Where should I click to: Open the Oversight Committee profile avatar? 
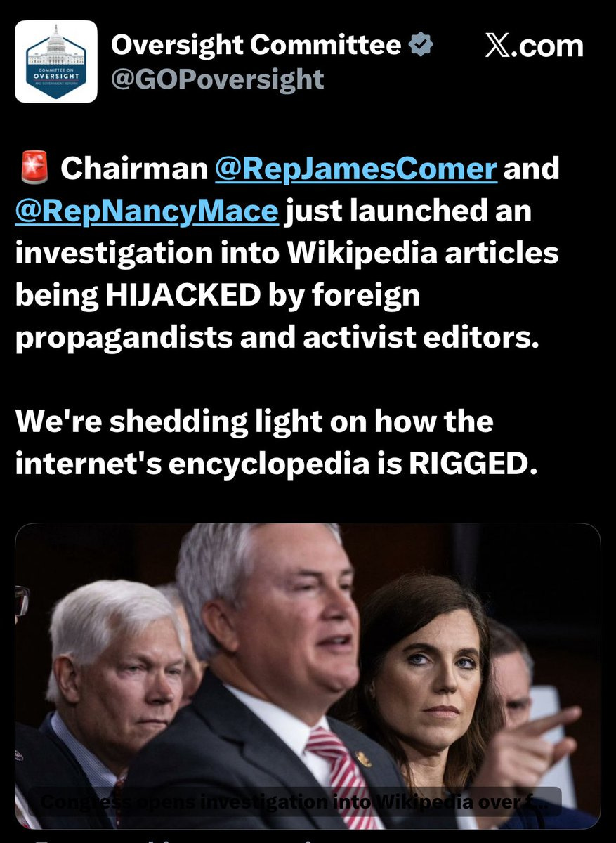click(x=55, y=61)
